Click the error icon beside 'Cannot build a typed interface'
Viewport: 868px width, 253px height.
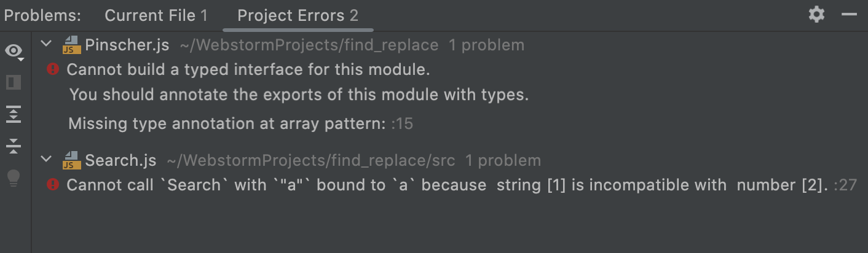(x=53, y=69)
